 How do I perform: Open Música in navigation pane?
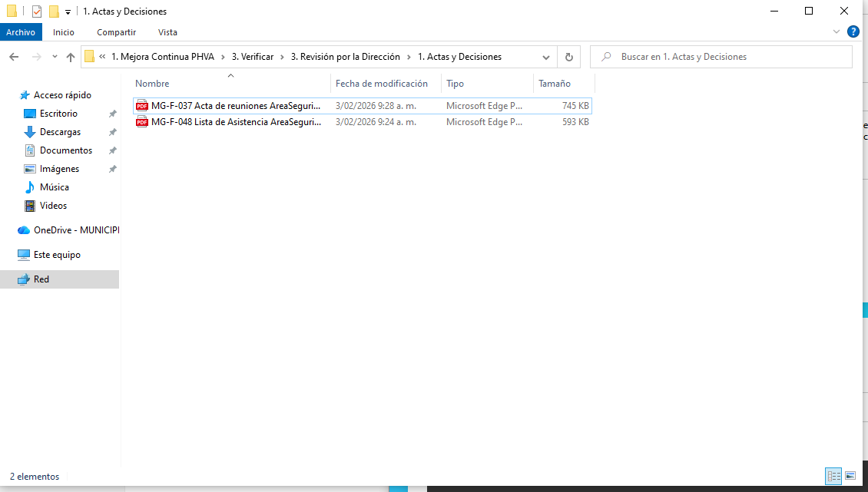pyautogui.click(x=55, y=187)
